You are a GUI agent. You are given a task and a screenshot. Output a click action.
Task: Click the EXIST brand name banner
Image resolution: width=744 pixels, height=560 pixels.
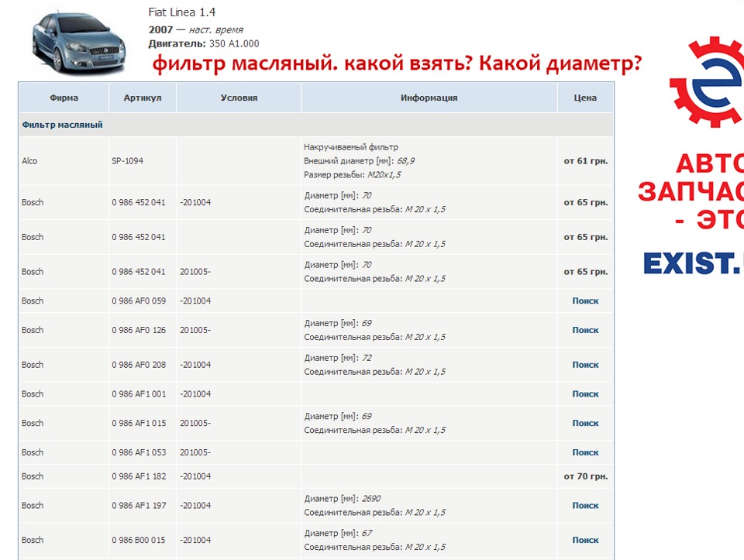[x=693, y=263]
